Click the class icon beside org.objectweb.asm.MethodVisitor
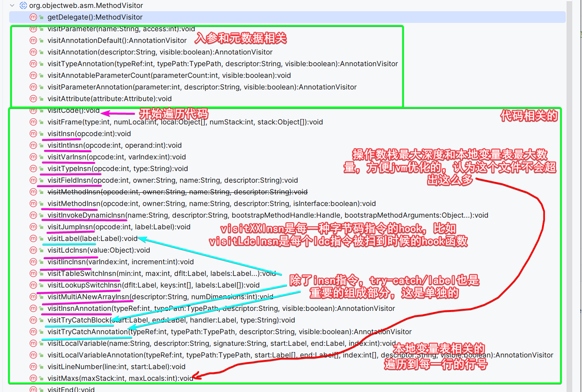Viewport: 582px width, 392px height. pyautogui.click(x=23, y=5)
